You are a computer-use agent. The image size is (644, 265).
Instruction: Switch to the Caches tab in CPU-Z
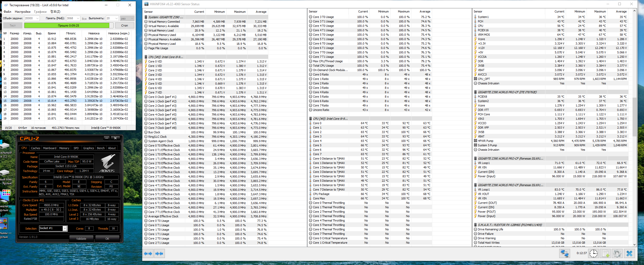tap(36, 148)
